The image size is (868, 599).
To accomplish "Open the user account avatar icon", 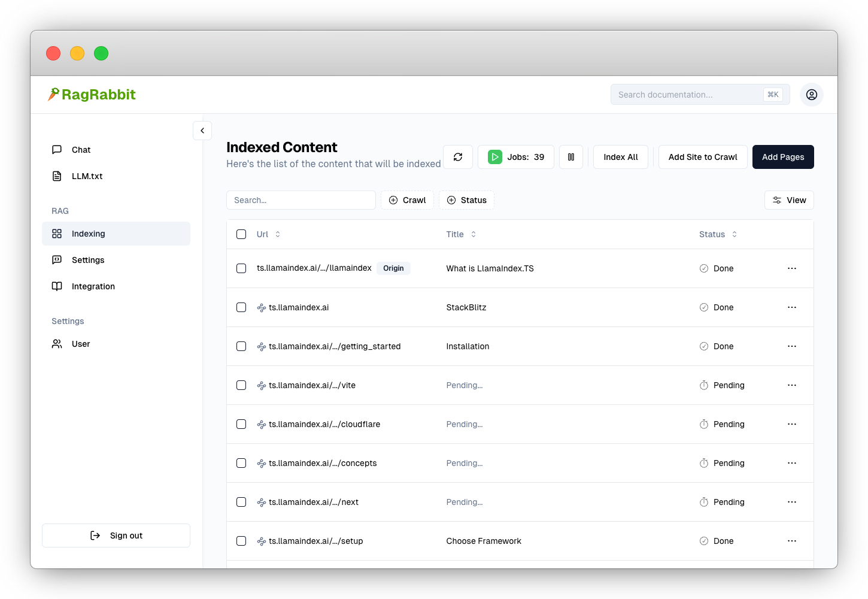I will pyautogui.click(x=812, y=95).
